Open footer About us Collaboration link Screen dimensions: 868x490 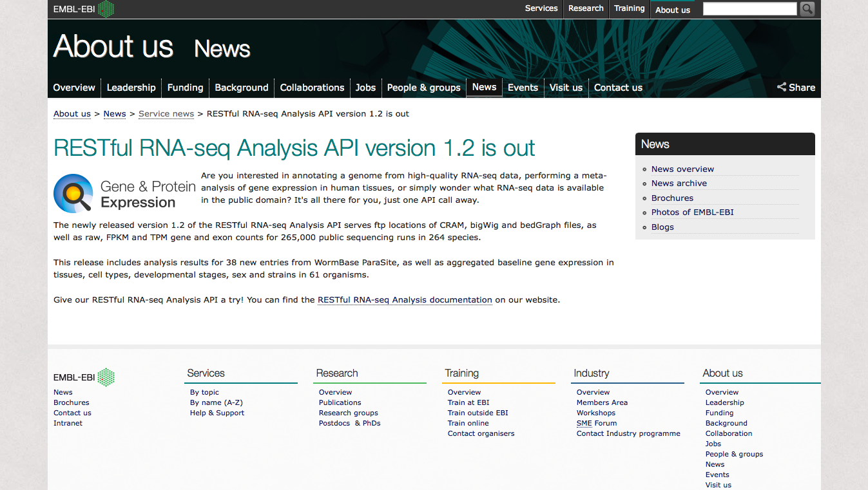pyautogui.click(x=729, y=433)
